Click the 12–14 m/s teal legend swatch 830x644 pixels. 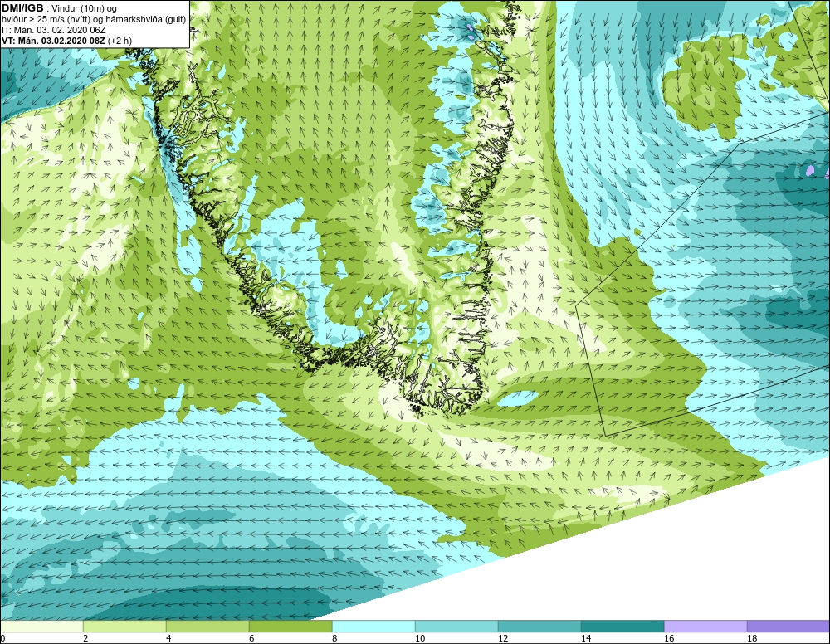point(540,627)
